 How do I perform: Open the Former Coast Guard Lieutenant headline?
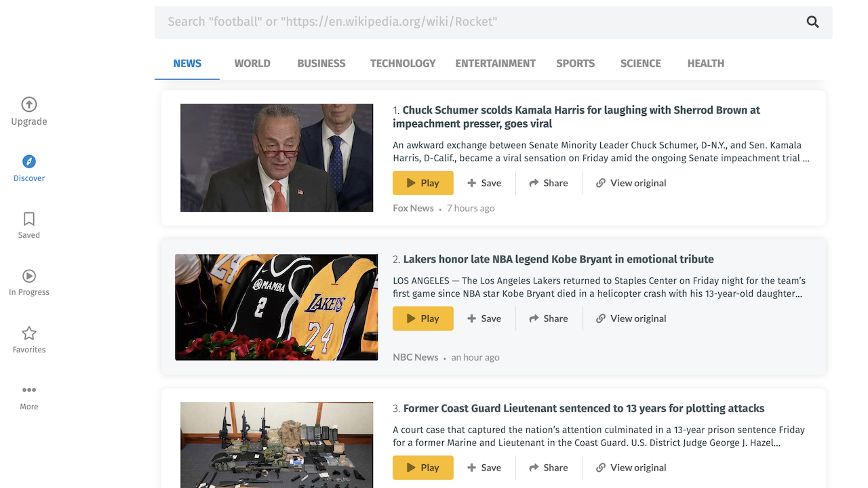584,409
